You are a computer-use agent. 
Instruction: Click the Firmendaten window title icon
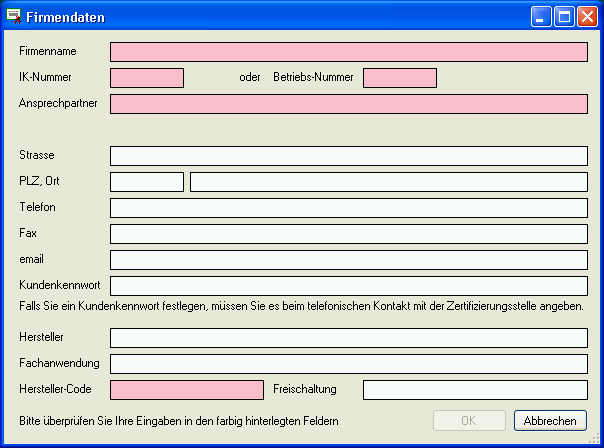[x=13, y=16]
